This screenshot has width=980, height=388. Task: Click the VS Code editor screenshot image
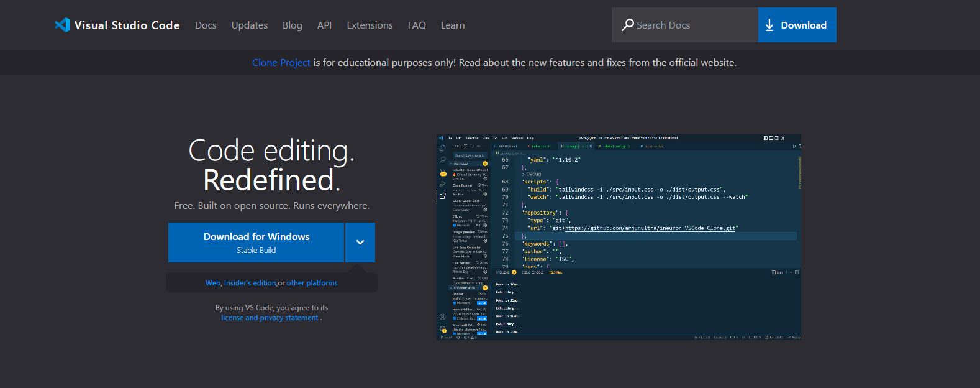[x=619, y=237]
